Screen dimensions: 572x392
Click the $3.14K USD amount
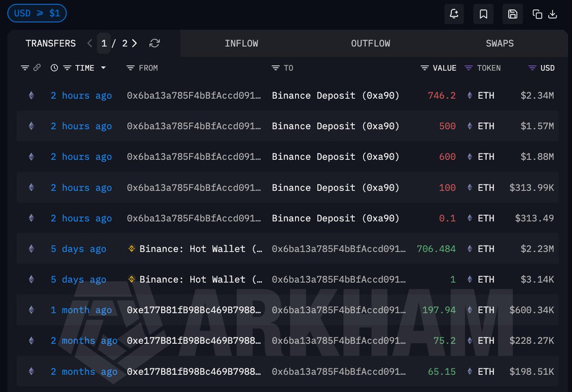pyautogui.click(x=537, y=279)
